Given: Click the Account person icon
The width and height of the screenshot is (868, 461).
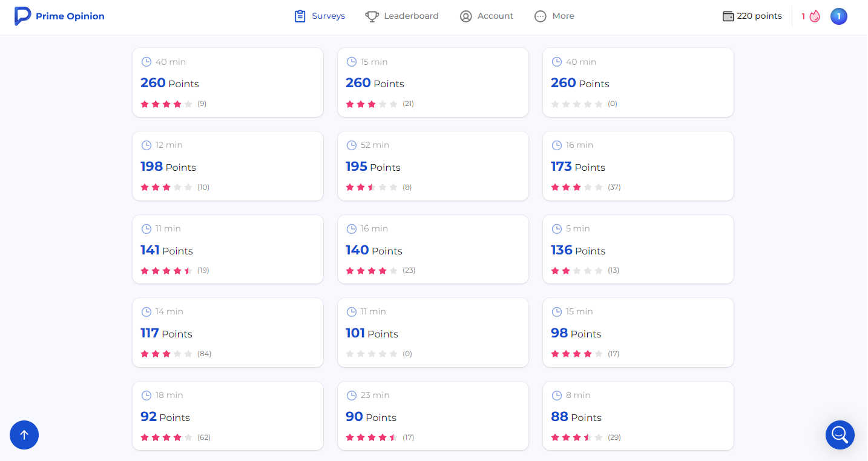Looking at the screenshot, I should point(465,16).
